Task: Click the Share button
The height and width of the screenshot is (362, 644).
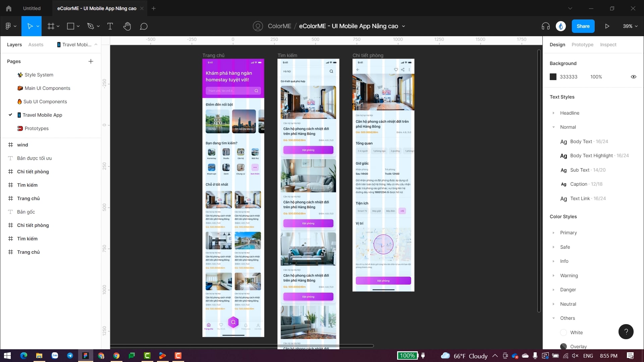Action: (583, 26)
